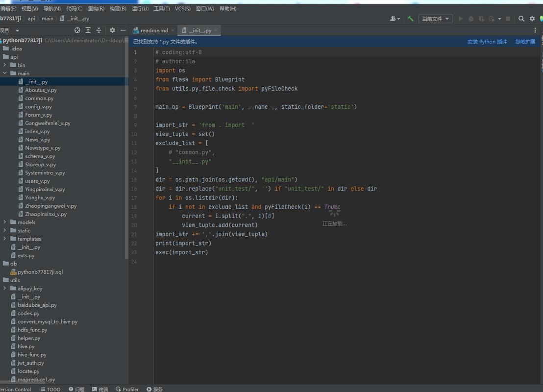Select users_v.py in the project tree
Screen dimensions: 543x392
37,181
